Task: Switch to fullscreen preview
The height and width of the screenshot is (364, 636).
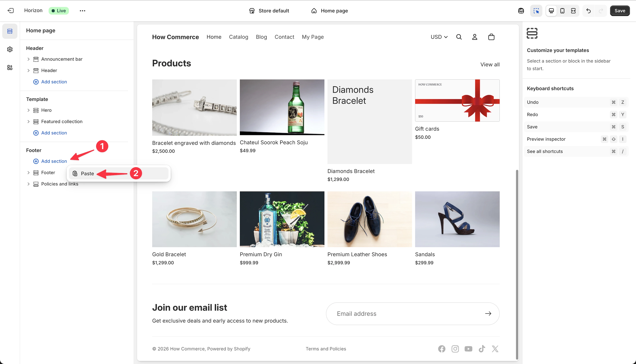Action: [573, 11]
